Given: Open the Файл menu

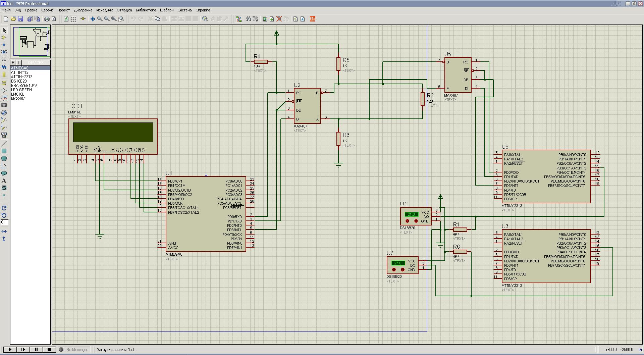Looking at the screenshot, I should click(6, 10).
